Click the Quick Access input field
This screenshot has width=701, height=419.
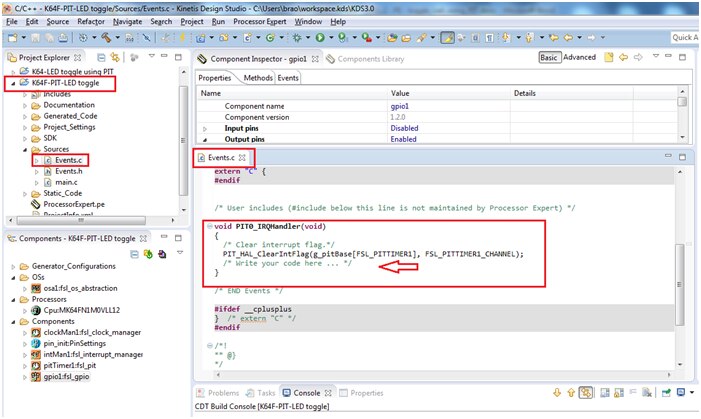[x=685, y=38]
